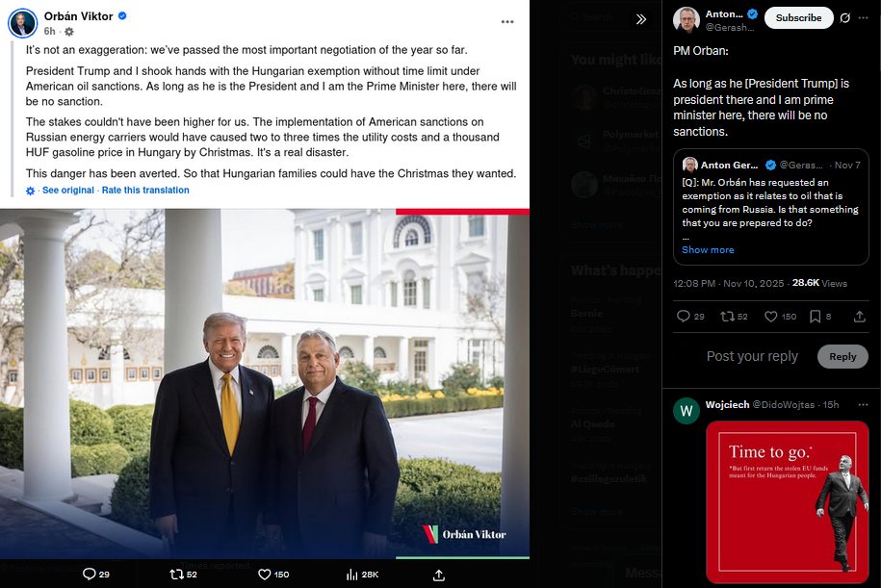881x588 pixels.
Task: Click the Grok icon next to Subscribe
Action: (x=845, y=18)
